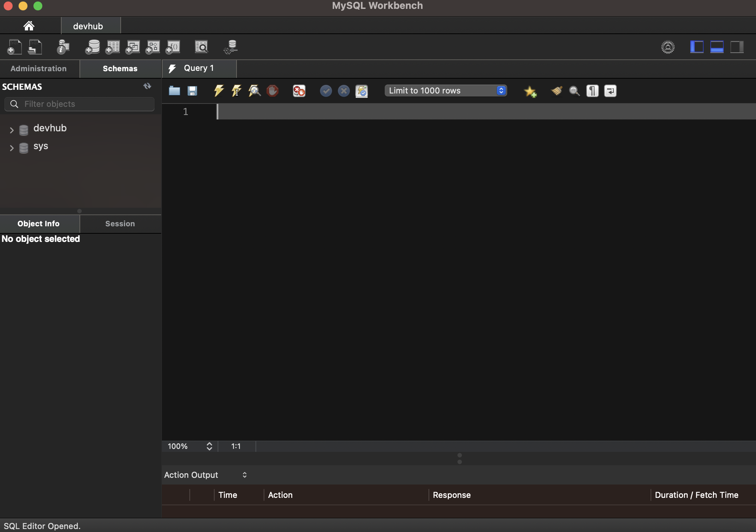Save the SQL script with the floppy disk icon

[x=192, y=91]
